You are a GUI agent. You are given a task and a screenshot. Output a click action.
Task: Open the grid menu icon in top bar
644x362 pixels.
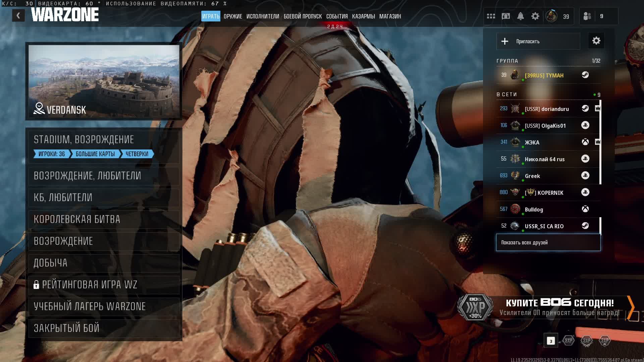491,16
